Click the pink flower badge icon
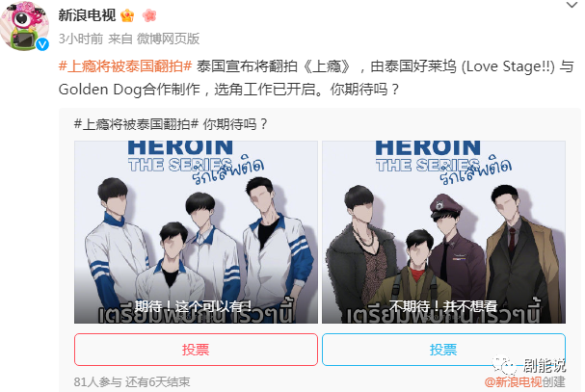 click(x=149, y=15)
